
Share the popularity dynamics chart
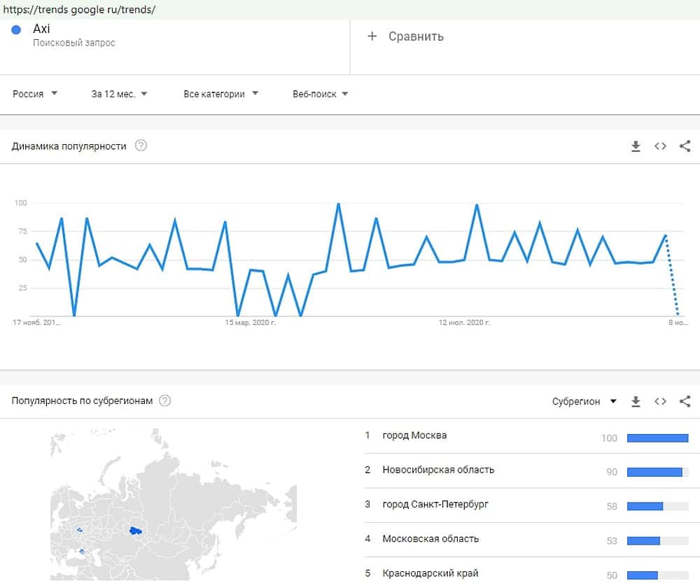pos(685,146)
